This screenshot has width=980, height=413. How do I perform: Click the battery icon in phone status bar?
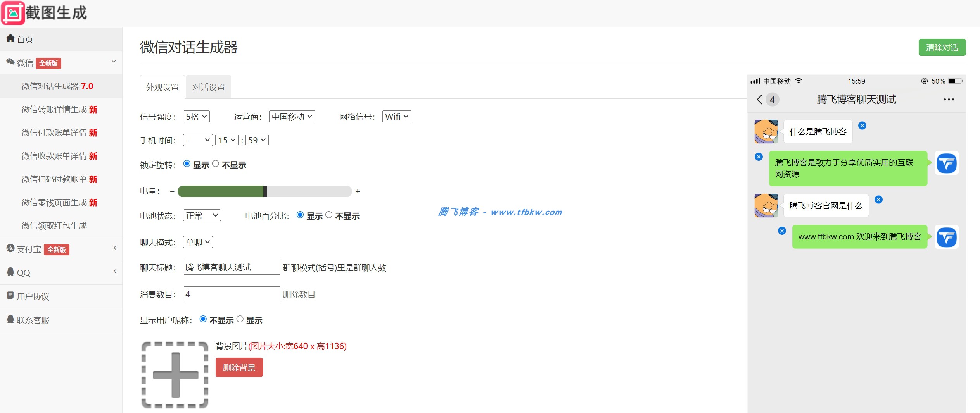tap(955, 81)
